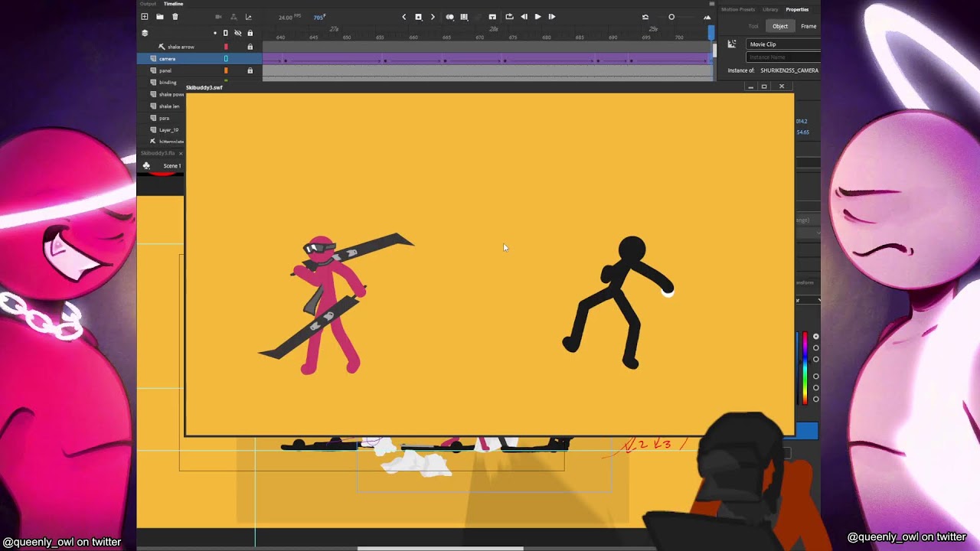Open the frame graph view icon
This screenshot has width=980, height=551.
tap(248, 17)
